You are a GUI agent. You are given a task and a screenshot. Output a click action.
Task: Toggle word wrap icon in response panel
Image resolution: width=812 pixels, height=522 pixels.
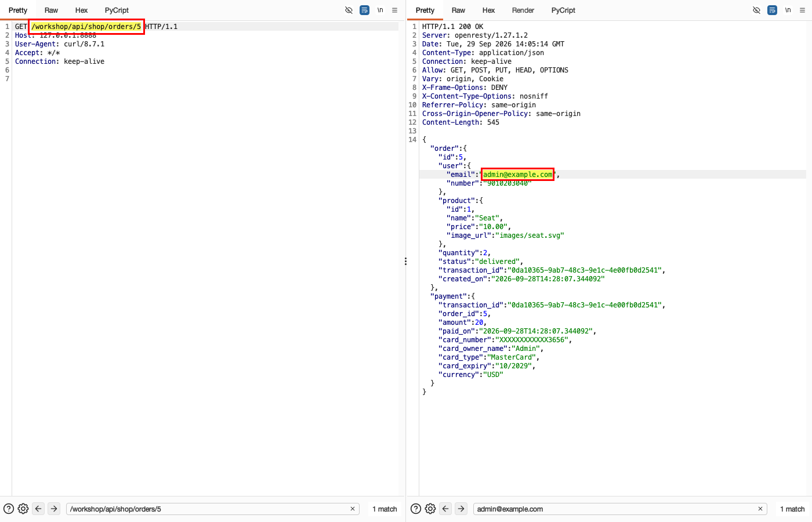point(772,10)
